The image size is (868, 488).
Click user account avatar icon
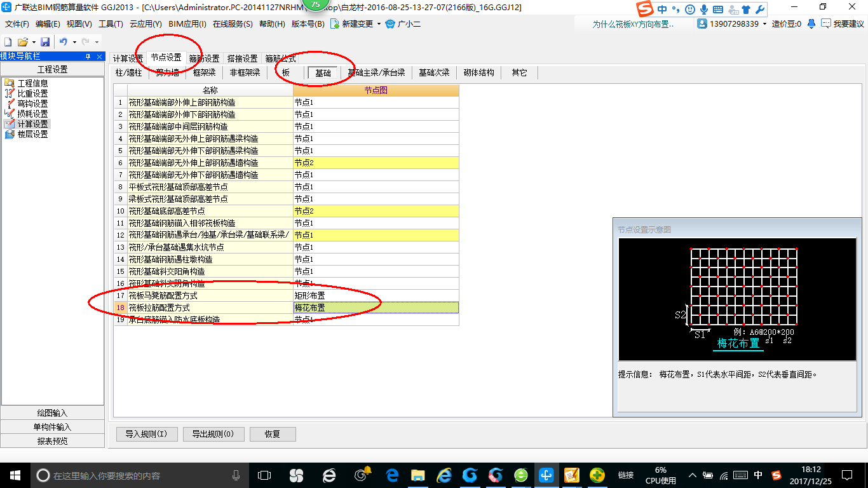[x=702, y=24]
